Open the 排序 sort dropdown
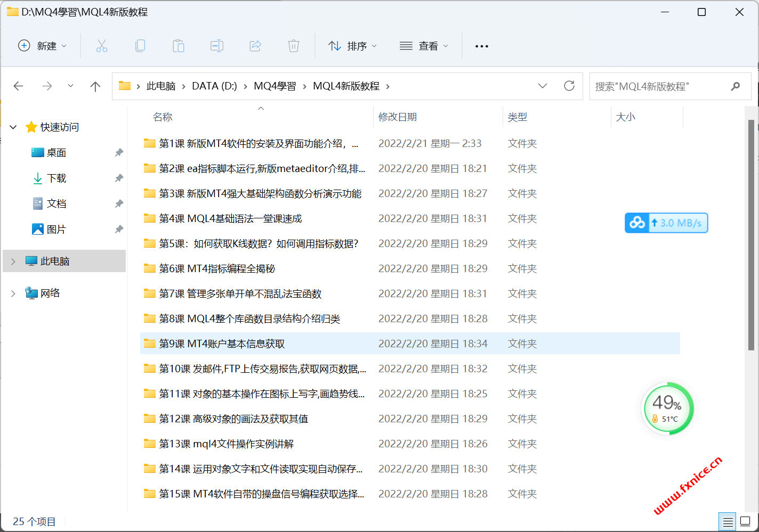The width and height of the screenshot is (759, 532). [x=353, y=46]
